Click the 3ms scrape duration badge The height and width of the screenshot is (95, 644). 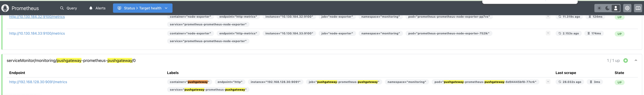pyautogui.click(x=595, y=82)
